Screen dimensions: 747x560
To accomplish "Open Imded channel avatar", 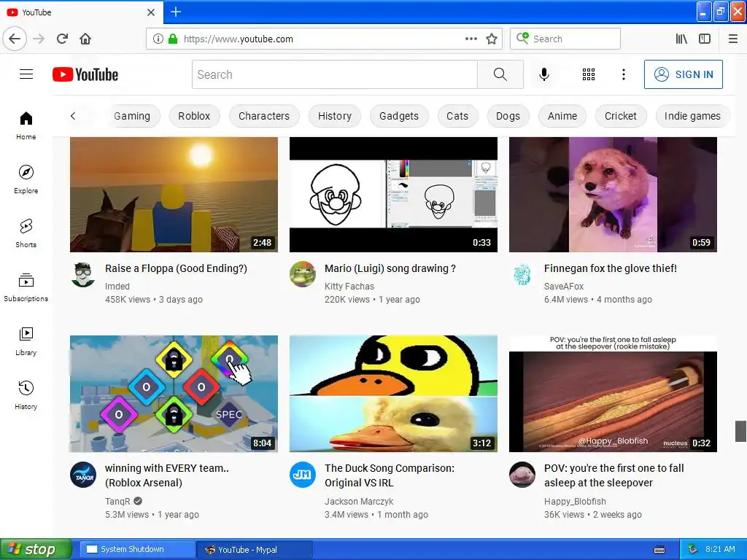I will pyautogui.click(x=83, y=275).
